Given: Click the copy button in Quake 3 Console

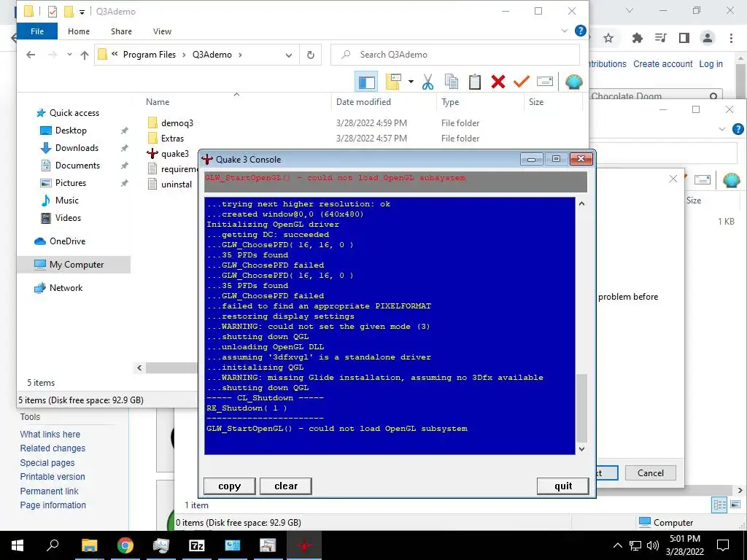Looking at the screenshot, I should tap(230, 486).
